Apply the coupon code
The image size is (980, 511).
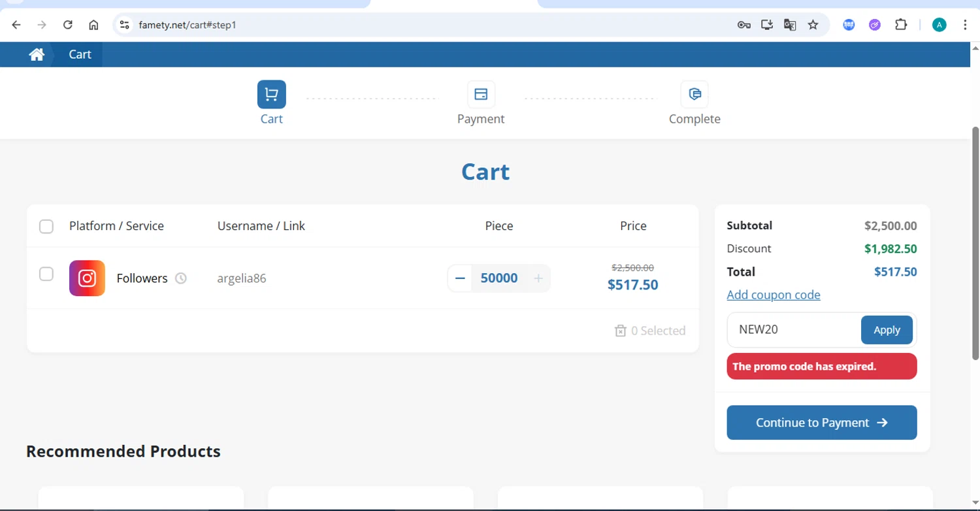[887, 330]
